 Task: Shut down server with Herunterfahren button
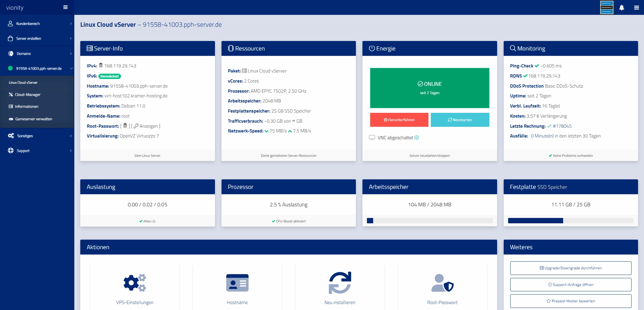tap(399, 120)
